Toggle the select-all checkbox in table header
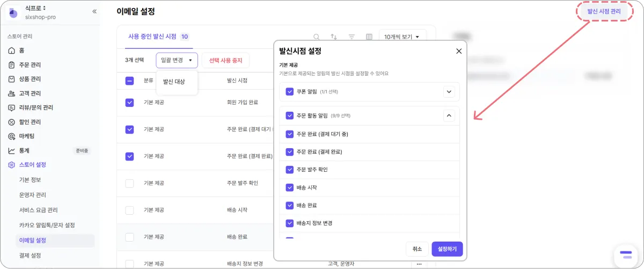 pos(129,81)
